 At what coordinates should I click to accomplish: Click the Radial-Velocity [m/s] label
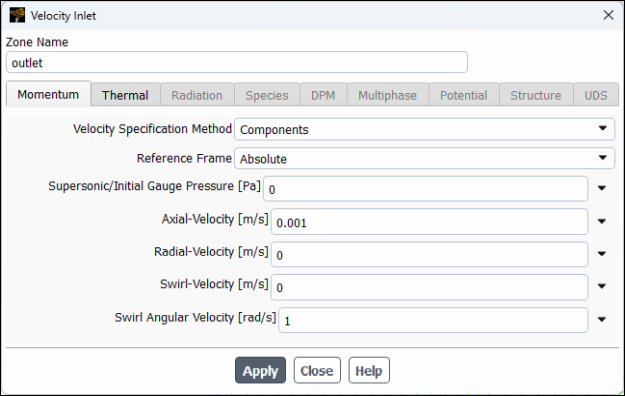(211, 252)
